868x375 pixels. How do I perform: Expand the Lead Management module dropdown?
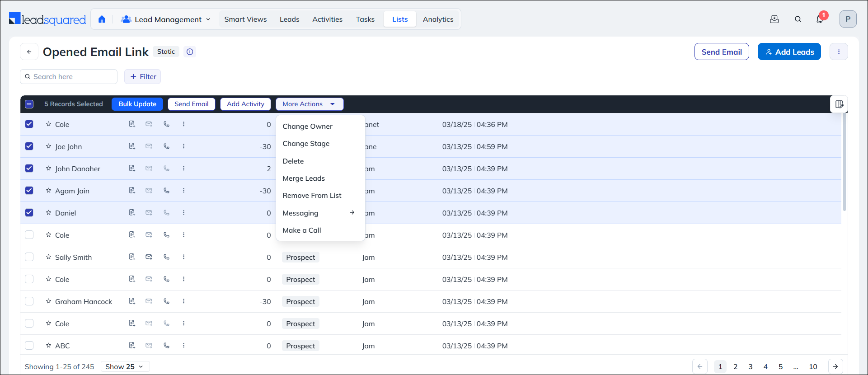166,19
